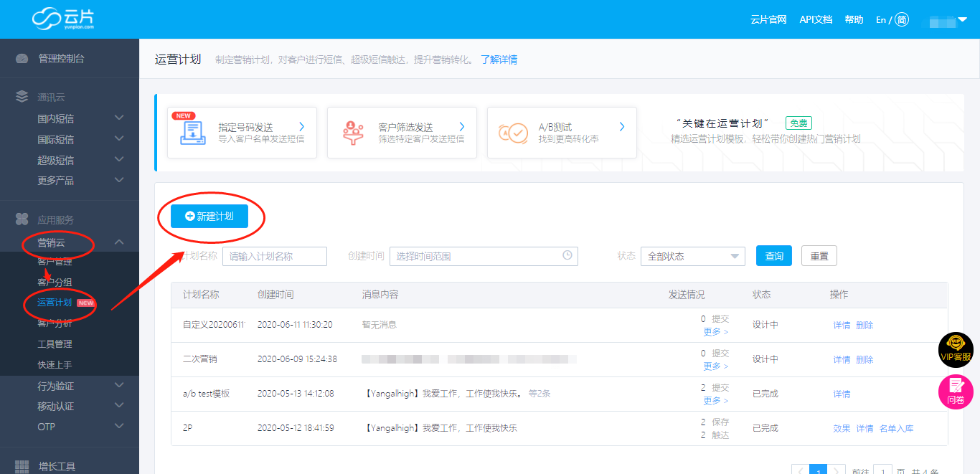
Task: Open the 问卷 survey widget
Action: pos(956,392)
